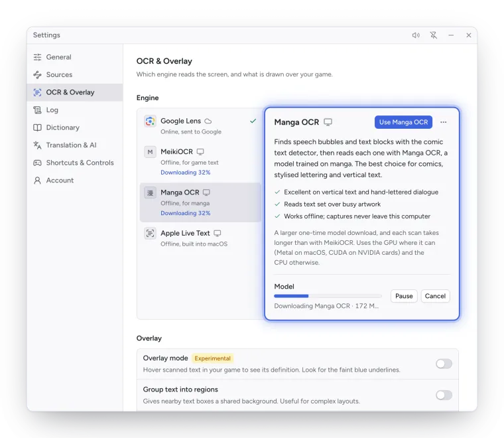Click the Log scroll icon
This screenshot has width=504, height=438.
coord(37,110)
